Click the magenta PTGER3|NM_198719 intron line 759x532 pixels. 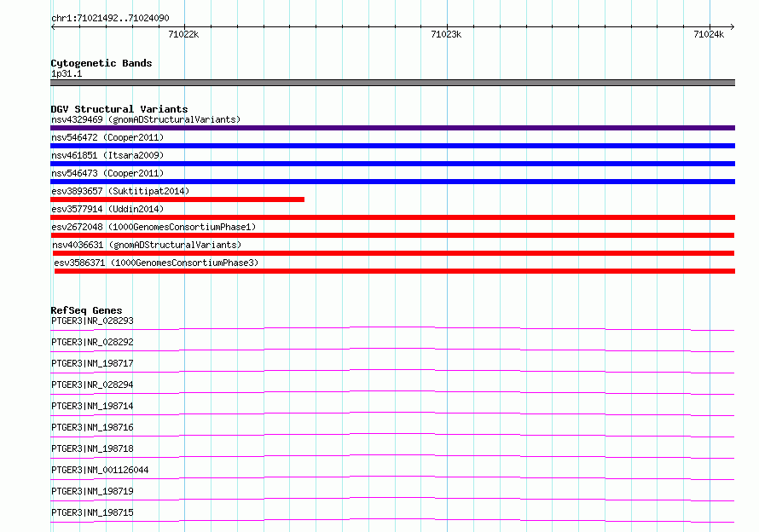point(392,500)
